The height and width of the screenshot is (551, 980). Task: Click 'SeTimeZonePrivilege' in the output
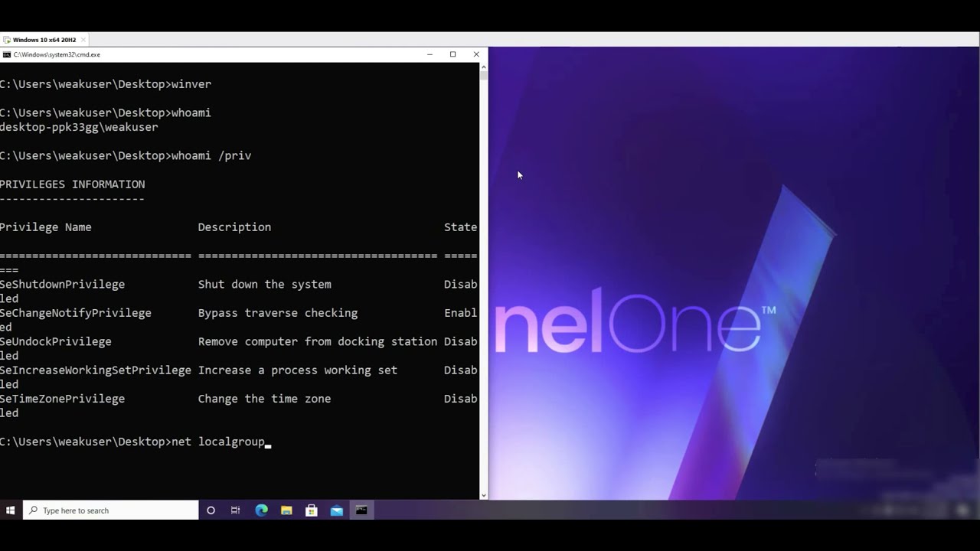(62, 399)
